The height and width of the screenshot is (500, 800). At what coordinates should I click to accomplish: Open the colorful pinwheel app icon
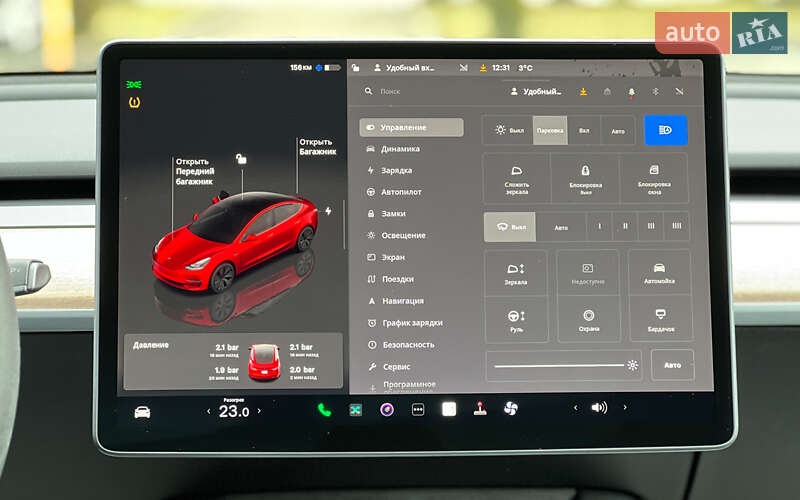click(511, 408)
